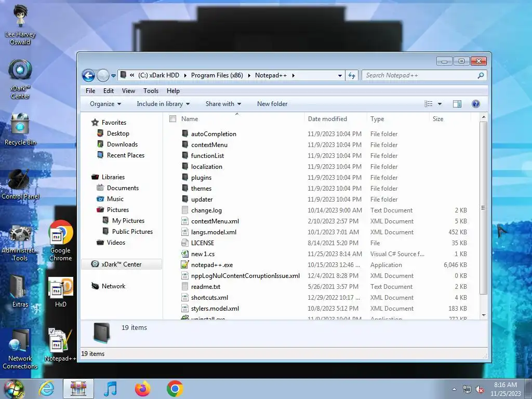This screenshot has width=532, height=399.
Task: Click the scrollbar down arrow
Action: pos(484,315)
